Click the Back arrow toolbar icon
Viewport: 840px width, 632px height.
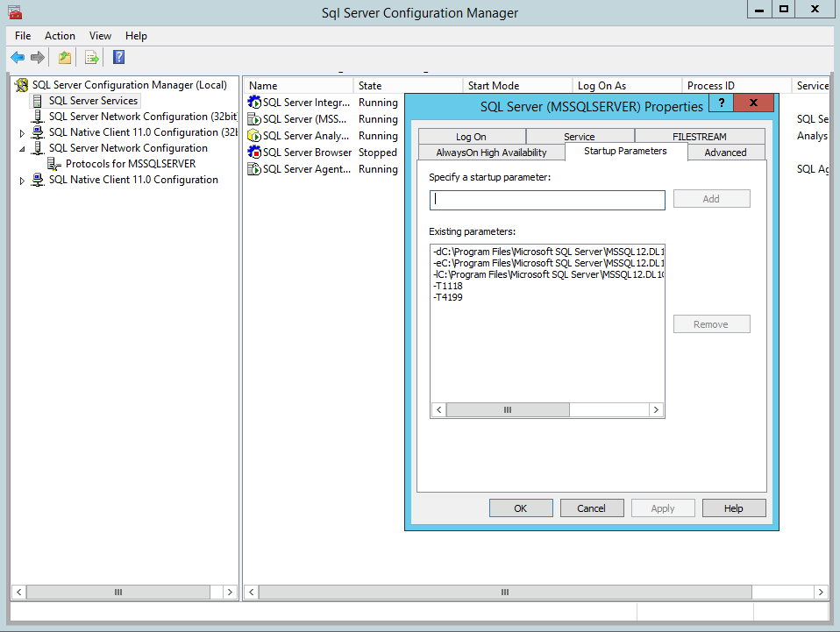click(18, 57)
